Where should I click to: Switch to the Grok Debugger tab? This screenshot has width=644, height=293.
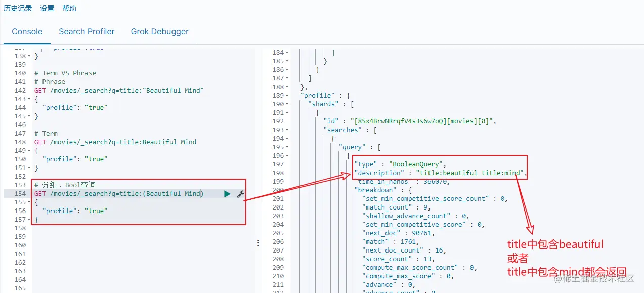click(160, 31)
